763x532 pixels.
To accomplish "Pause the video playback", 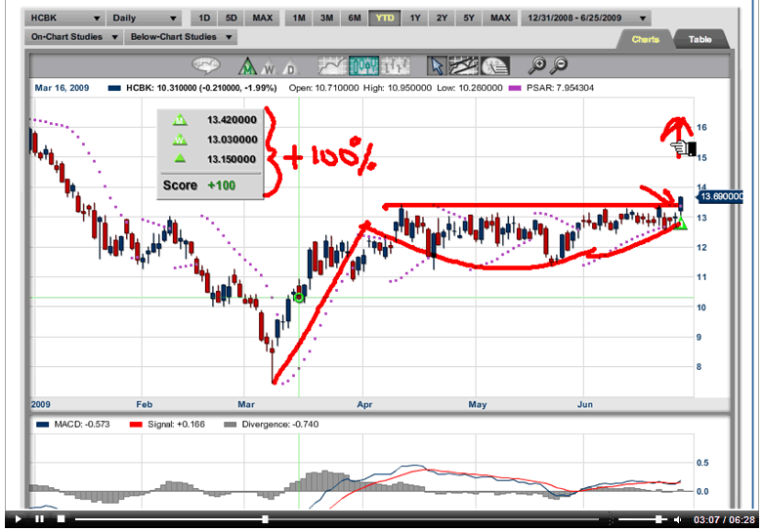I will coord(39,519).
